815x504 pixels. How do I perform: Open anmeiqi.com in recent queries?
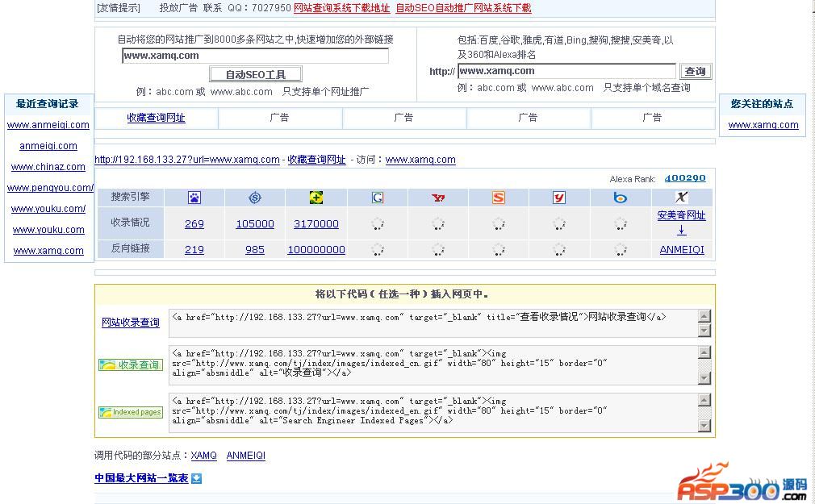pos(48,146)
